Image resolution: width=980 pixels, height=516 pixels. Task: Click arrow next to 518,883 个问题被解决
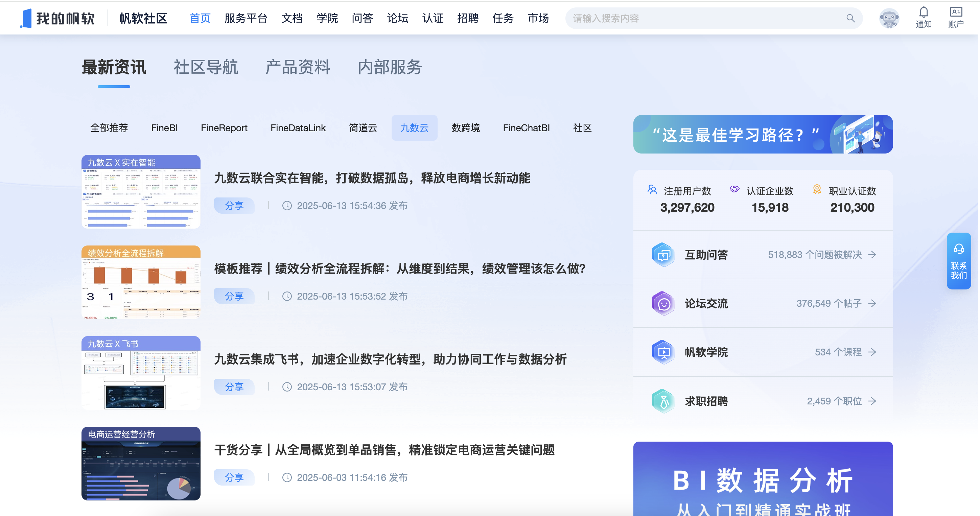[872, 255]
